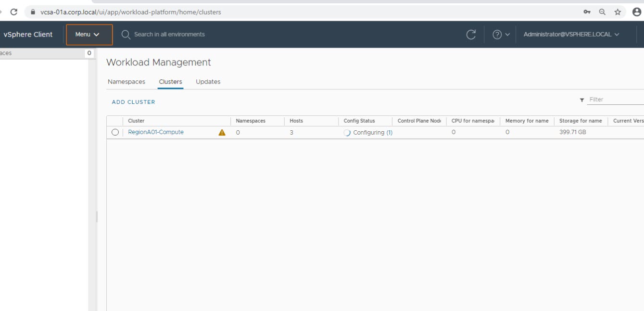
Task: Click the warning triangle on RegionA01-Compute
Action: (x=222, y=133)
